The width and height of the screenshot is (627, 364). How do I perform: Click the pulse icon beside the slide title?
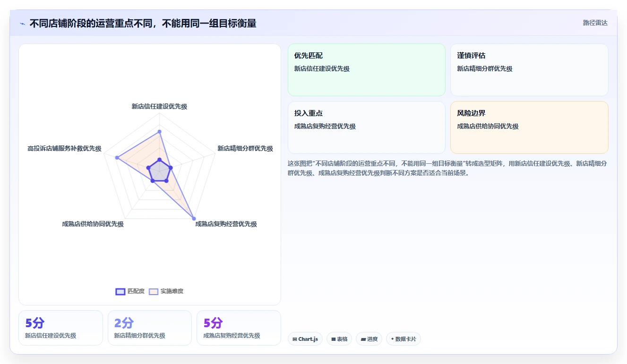coord(23,23)
